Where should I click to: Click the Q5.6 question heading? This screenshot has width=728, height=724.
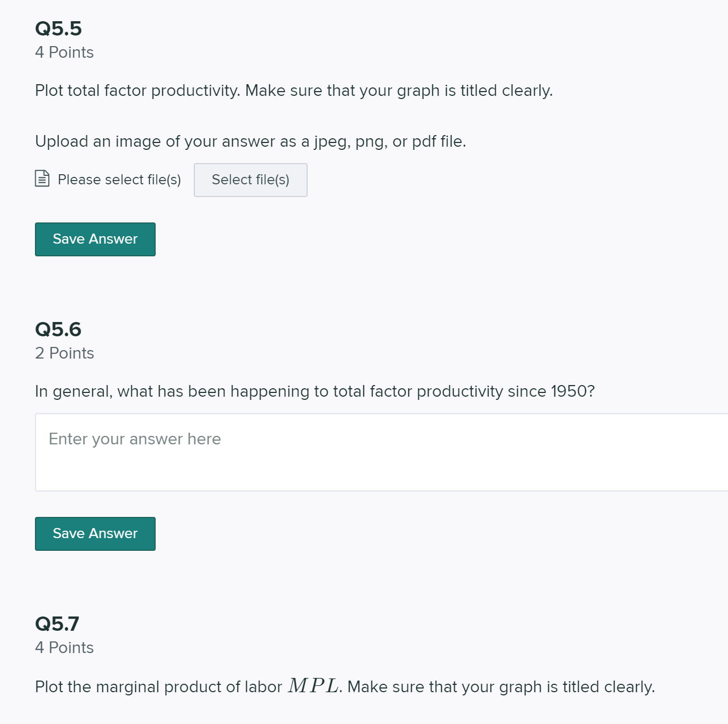click(x=58, y=329)
